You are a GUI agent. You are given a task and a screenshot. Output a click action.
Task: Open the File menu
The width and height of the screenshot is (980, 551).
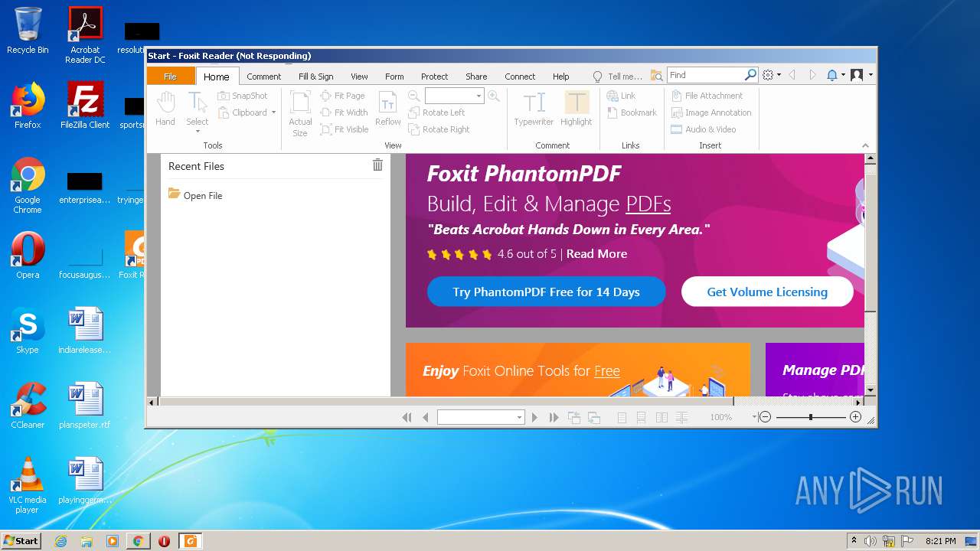coord(170,76)
